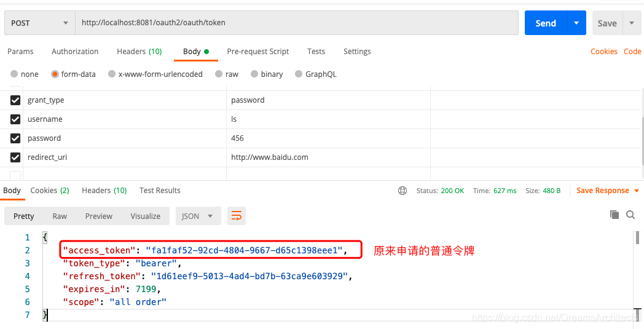
Task: Open the JSON format dropdown
Action: (198, 216)
